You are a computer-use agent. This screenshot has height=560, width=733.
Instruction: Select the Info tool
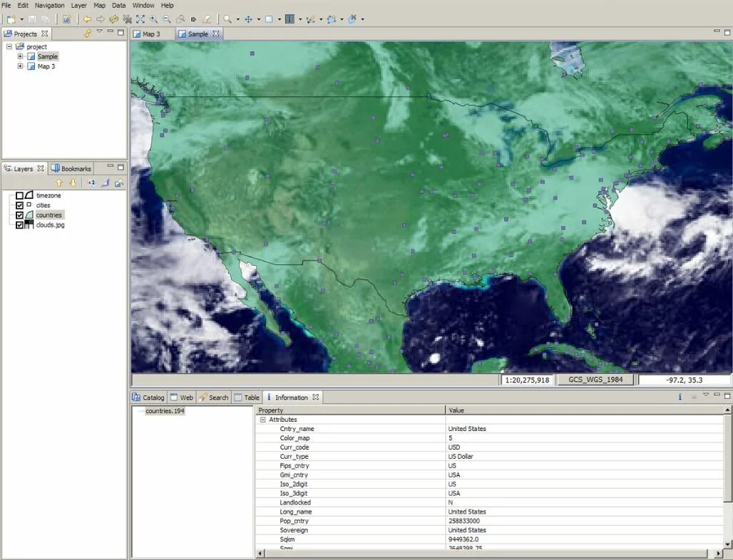[289, 19]
